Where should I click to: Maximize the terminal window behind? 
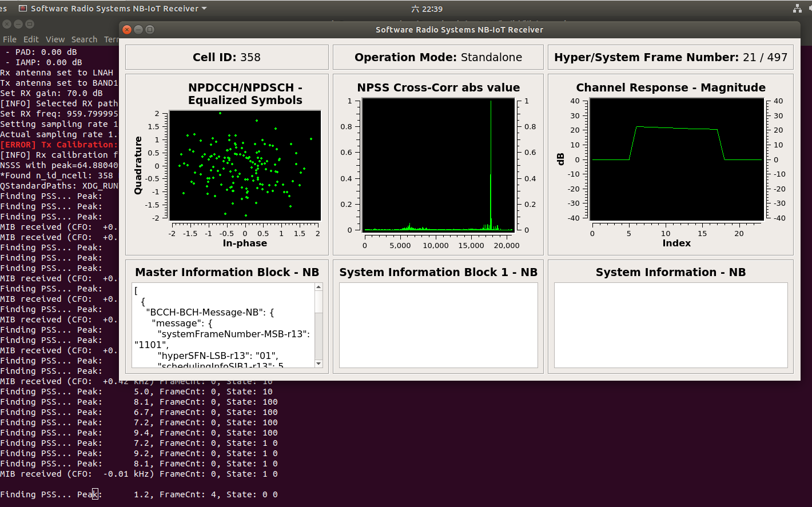(29, 24)
